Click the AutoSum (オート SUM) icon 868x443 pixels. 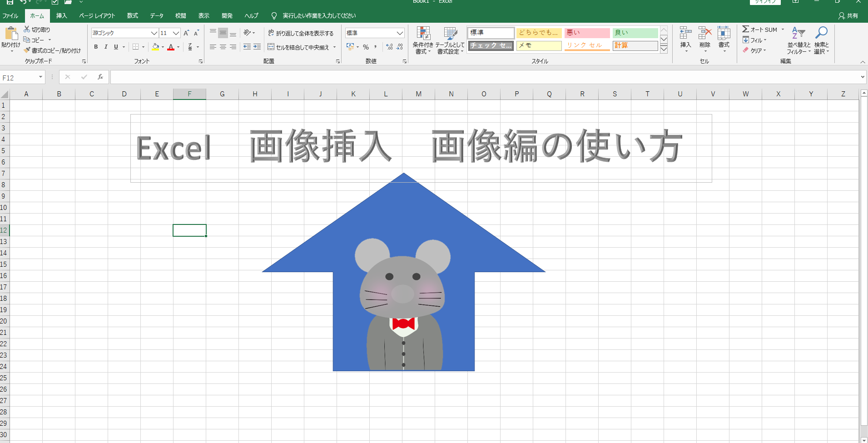[x=745, y=29]
